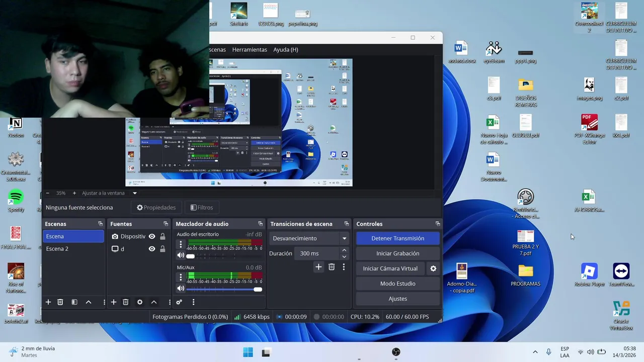Screen dimensions: 644x362
Task: Mute the Mic/Aux channel
Action: pos(181,289)
